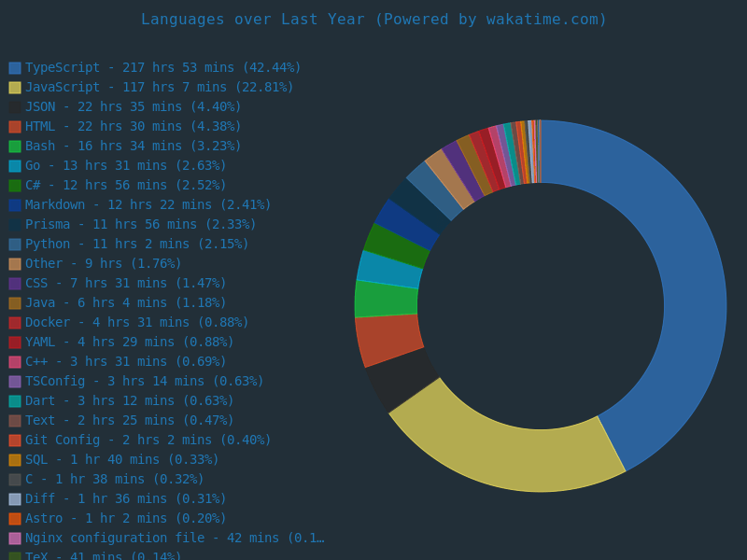Click the JavaScript legend color swatch
The height and width of the screenshot is (560, 747).
point(15,88)
